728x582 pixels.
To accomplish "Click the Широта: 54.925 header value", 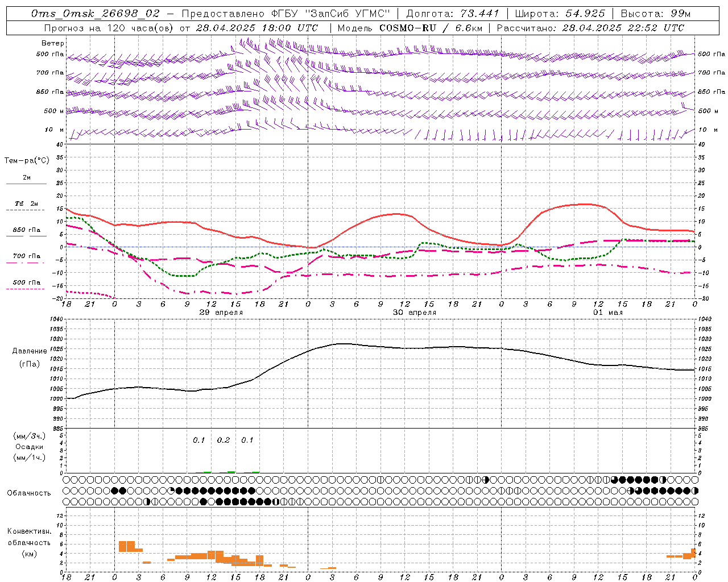I will click(560, 14).
